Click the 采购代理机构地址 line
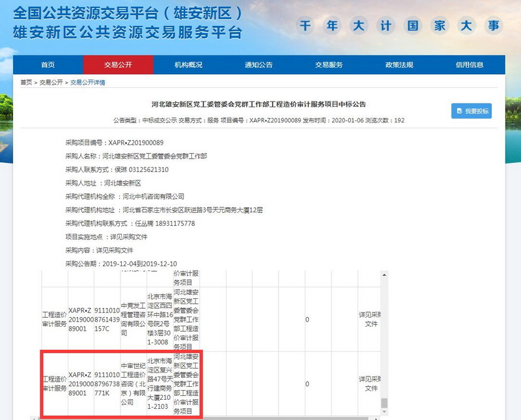 164,210
